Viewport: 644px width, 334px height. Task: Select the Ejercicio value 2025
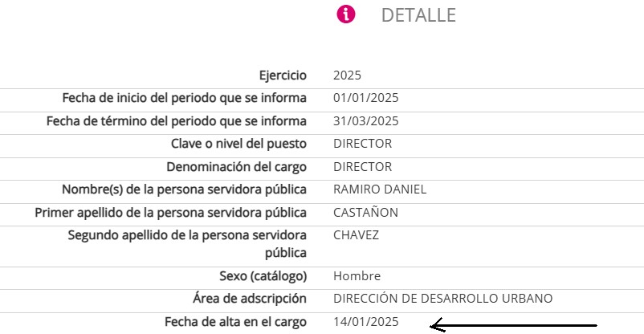tap(348, 75)
